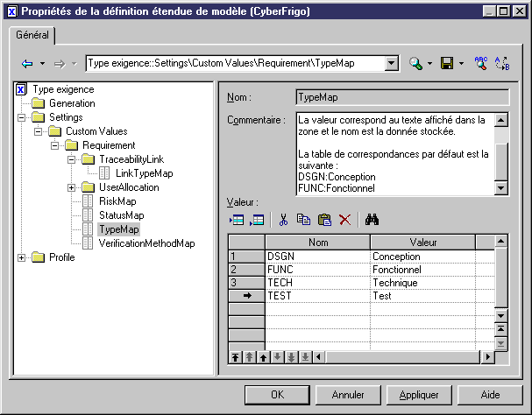Expand the UserAllocation folder node
This screenshot has height=415, width=532.
coord(72,187)
